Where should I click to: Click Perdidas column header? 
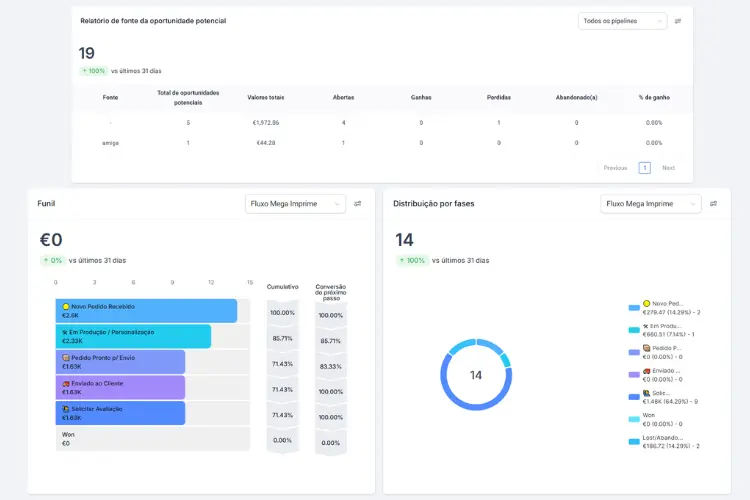click(x=498, y=98)
